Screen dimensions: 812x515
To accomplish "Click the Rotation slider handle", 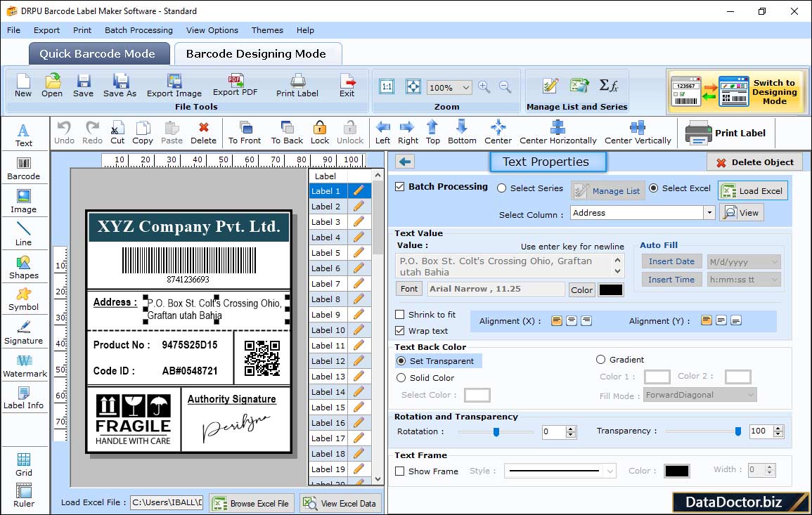I will [496, 431].
